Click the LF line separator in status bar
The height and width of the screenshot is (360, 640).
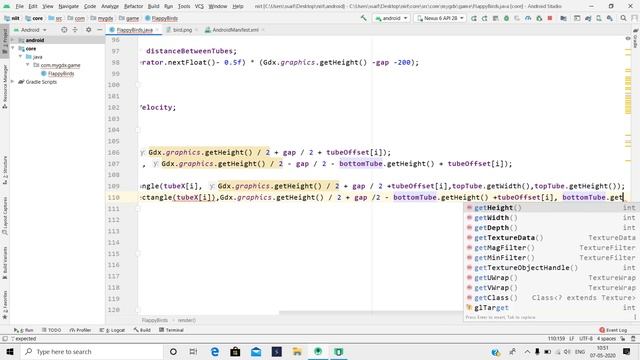[572, 339]
